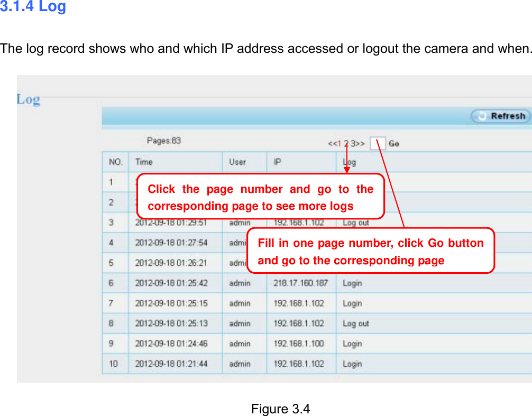
Task: Click Login in the 01:25:15 row
Action: [x=352, y=304]
